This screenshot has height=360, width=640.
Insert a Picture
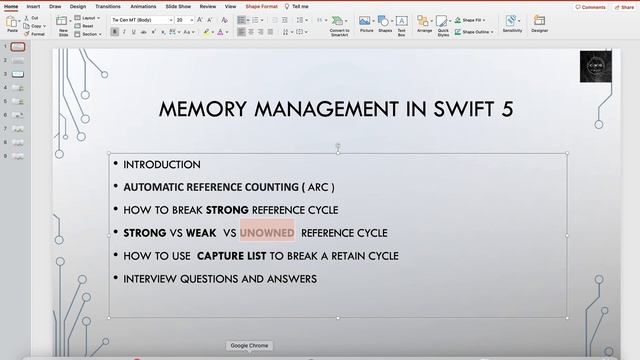coord(366,24)
